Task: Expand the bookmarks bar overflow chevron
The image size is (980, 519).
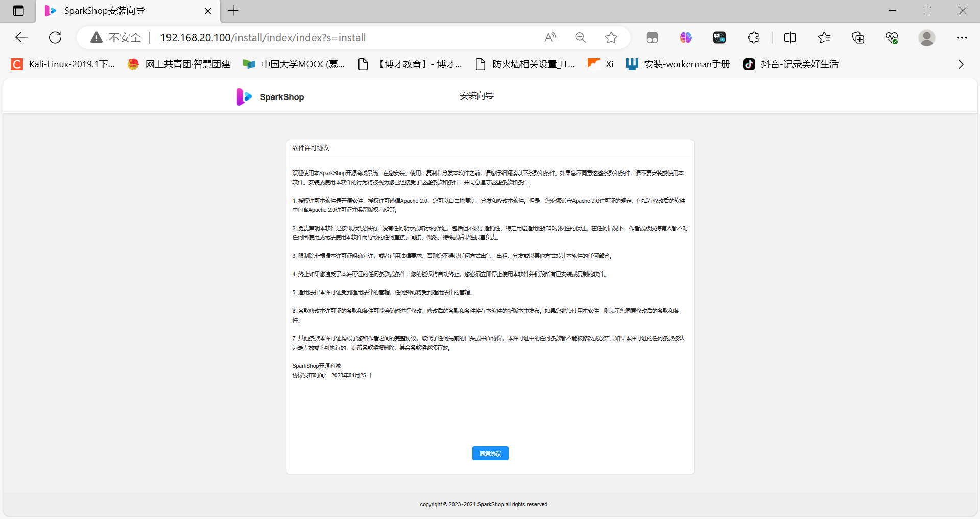Action: coord(961,64)
